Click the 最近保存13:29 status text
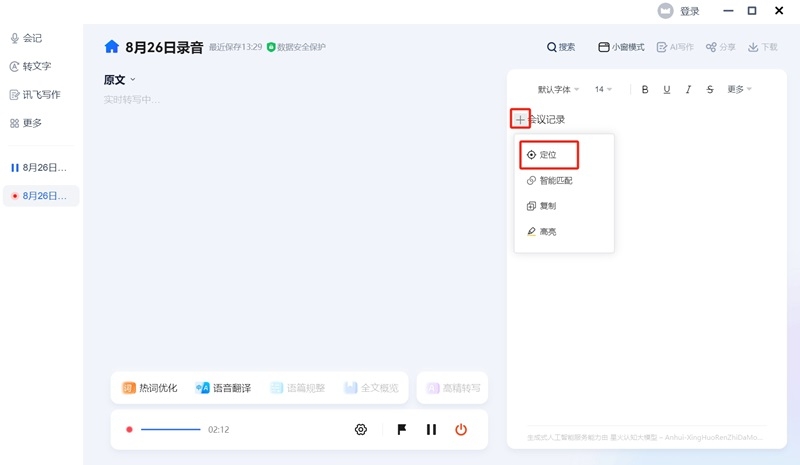 point(235,47)
